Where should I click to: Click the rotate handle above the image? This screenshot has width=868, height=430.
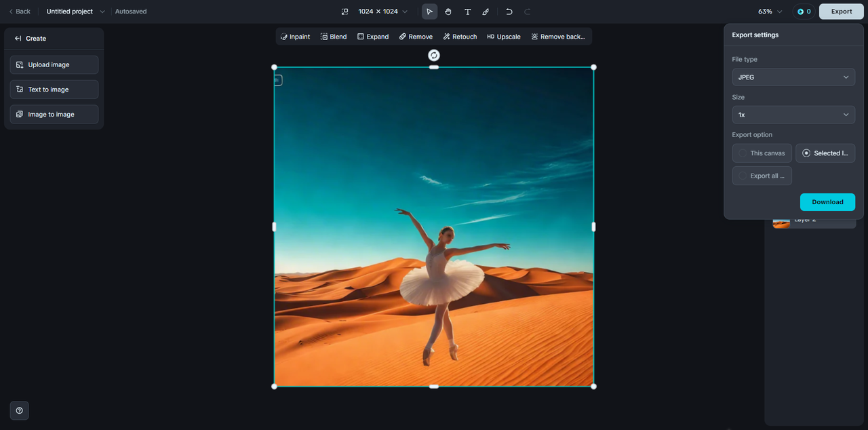(x=434, y=55)
